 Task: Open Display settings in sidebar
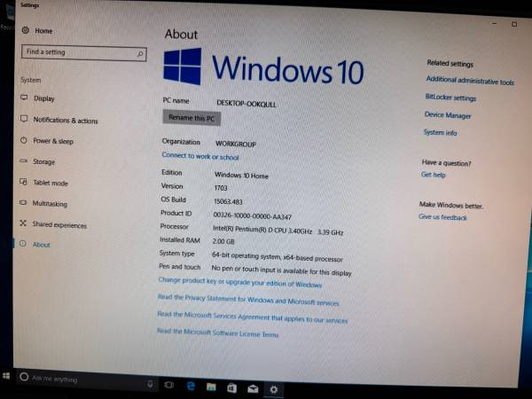43,99
